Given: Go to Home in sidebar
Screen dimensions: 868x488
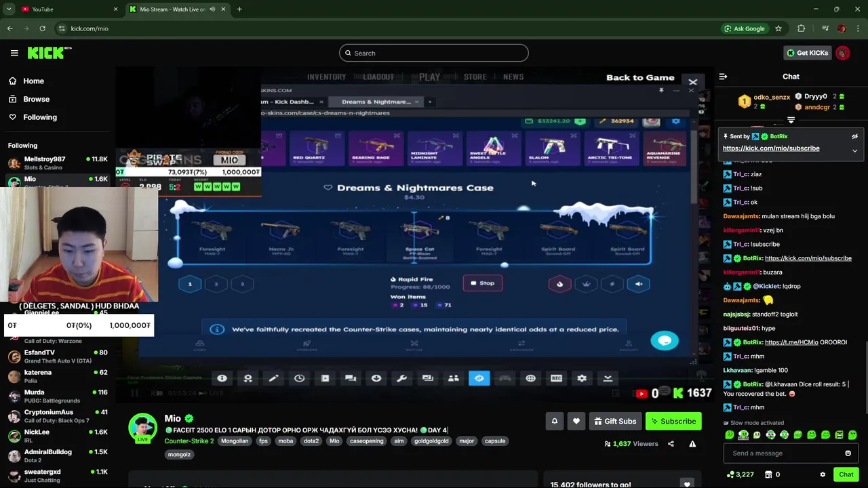Looking at the screenshot, I should (33, 81).
